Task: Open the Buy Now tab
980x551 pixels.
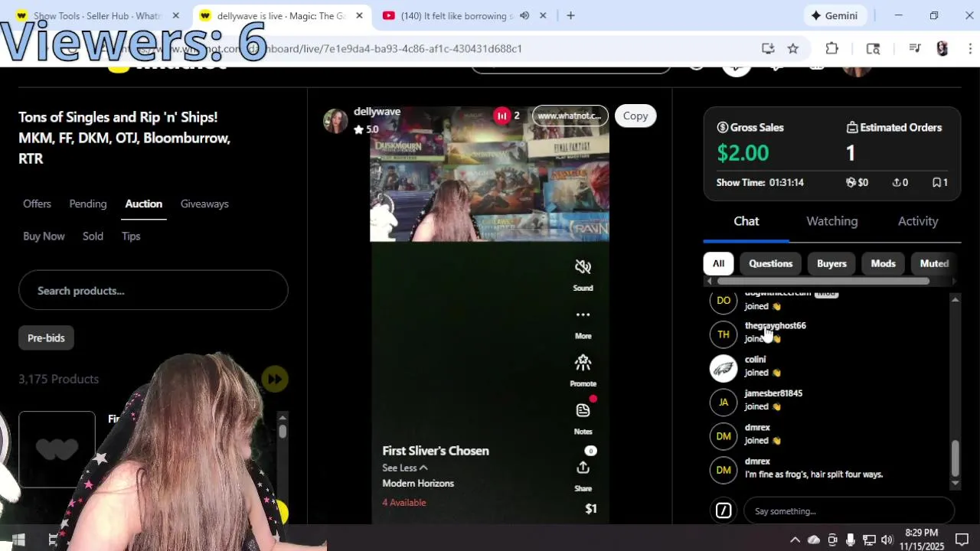Action: pos(44,236)
